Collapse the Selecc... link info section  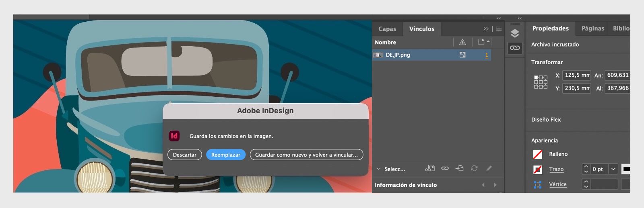[378, 169]
